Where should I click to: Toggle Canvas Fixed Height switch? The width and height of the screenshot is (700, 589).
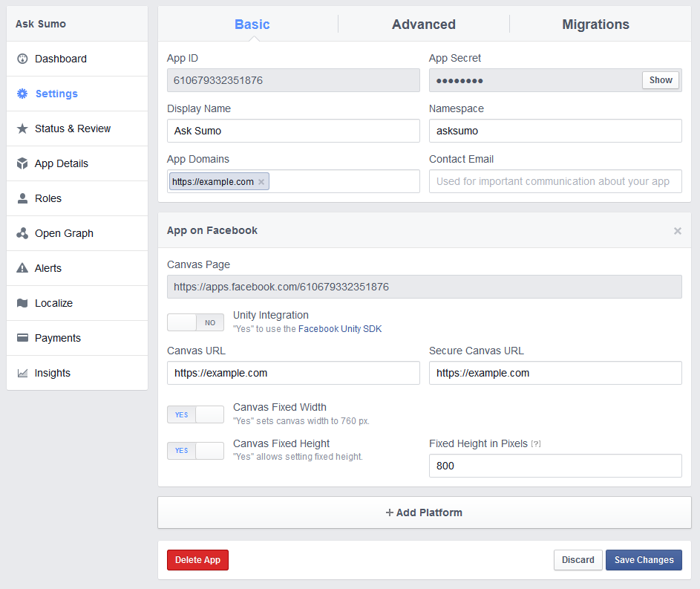tap(195, 451)
